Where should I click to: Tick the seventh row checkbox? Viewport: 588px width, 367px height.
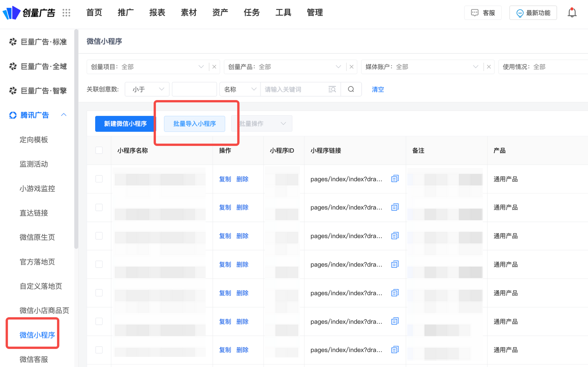tap(99, 350)
